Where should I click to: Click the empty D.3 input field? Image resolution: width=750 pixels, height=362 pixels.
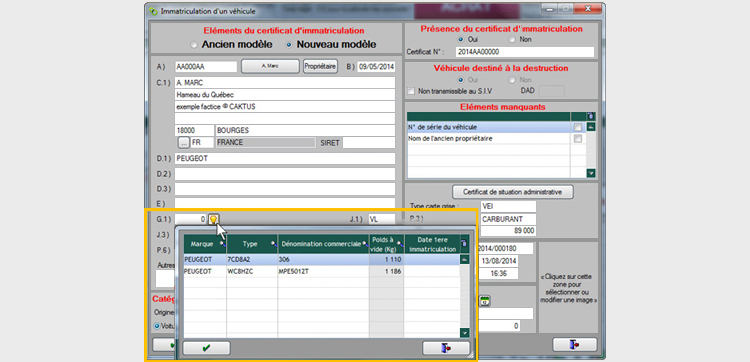(285, 188)
